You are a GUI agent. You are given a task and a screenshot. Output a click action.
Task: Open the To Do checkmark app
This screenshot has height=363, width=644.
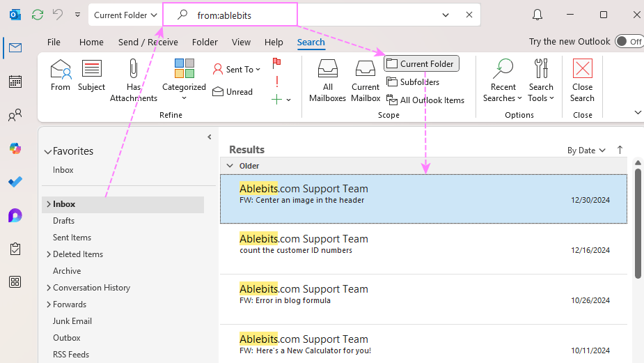coord(15,182)
